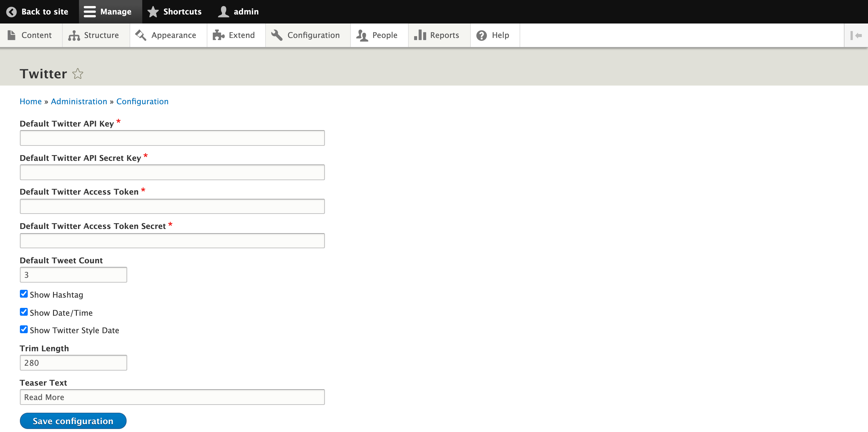
Task: Go Back to site
Action: (39, 12)
